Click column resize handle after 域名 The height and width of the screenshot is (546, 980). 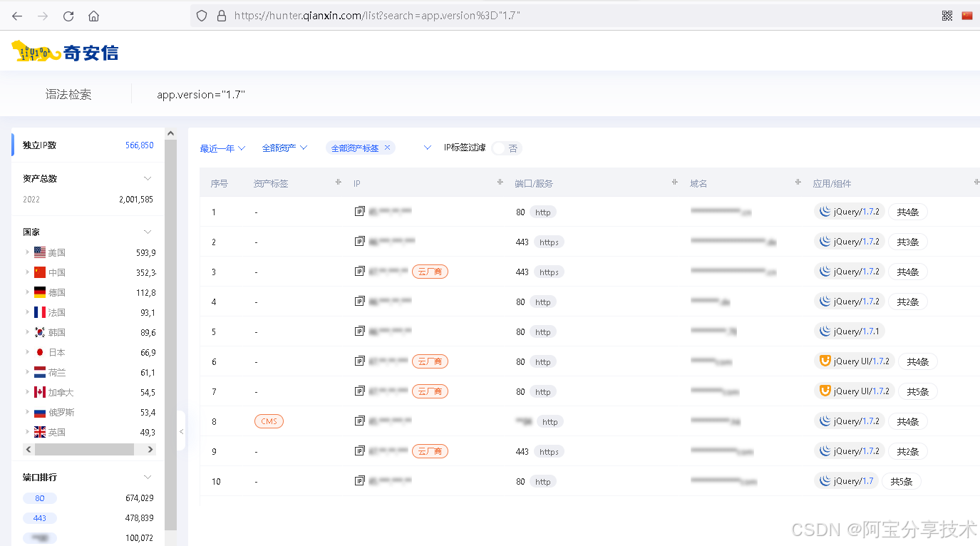[x=798, y=182]
